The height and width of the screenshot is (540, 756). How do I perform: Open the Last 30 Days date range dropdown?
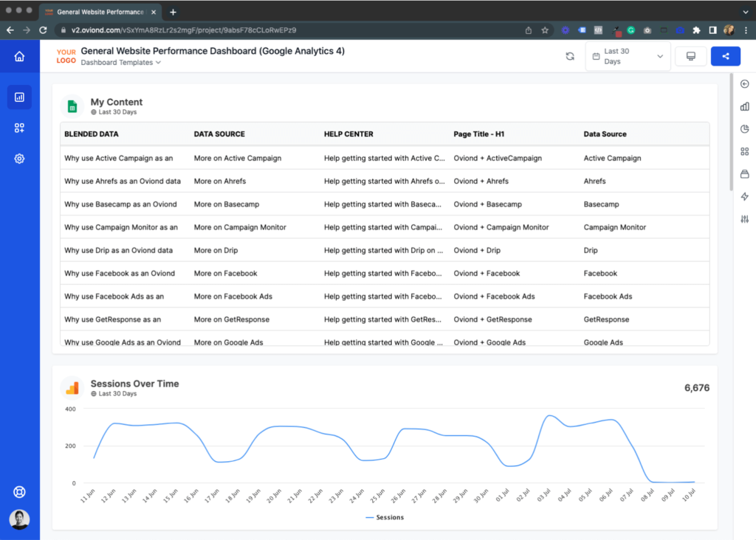(x=628, y=56)
